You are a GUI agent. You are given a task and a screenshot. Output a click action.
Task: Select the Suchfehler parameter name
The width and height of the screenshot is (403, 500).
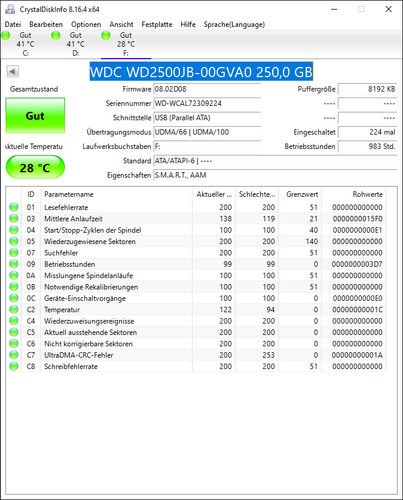pyautogui.click(x=61, y=253)
